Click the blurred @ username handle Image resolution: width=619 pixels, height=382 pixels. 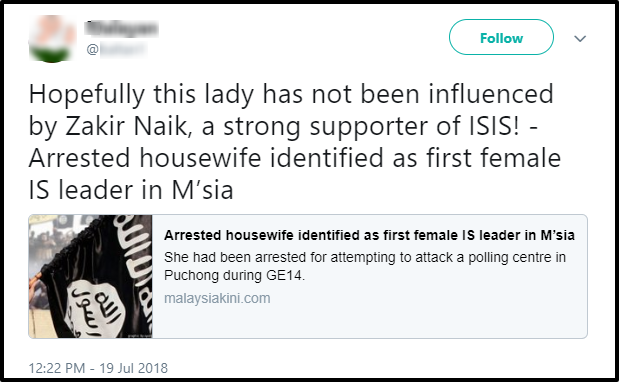point(117,49)
